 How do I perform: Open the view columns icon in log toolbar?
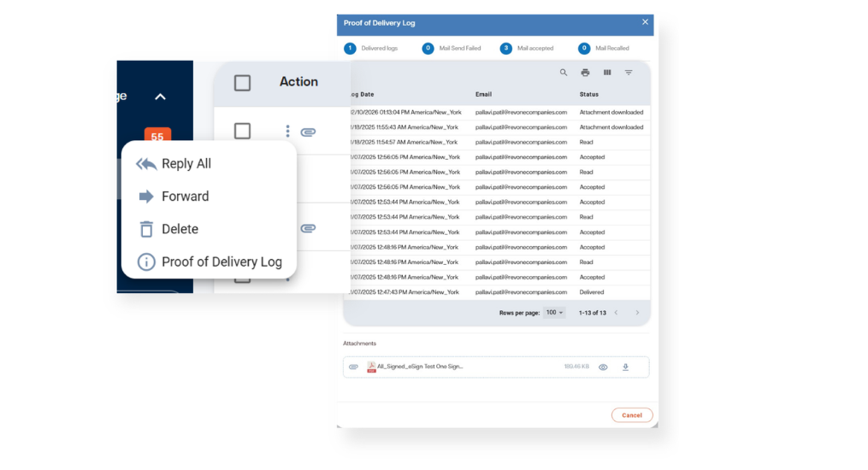pyautogui.click(x=607, y=73)
